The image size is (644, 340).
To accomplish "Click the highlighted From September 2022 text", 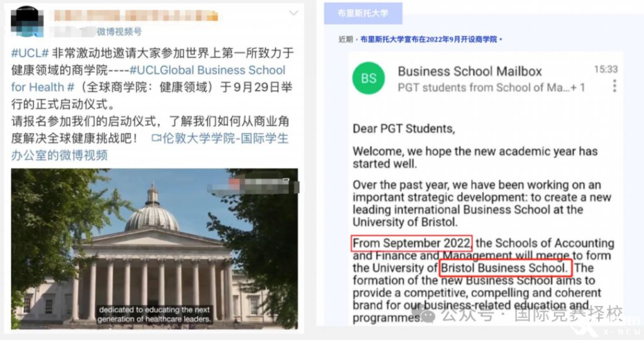I will pos(411,243).
